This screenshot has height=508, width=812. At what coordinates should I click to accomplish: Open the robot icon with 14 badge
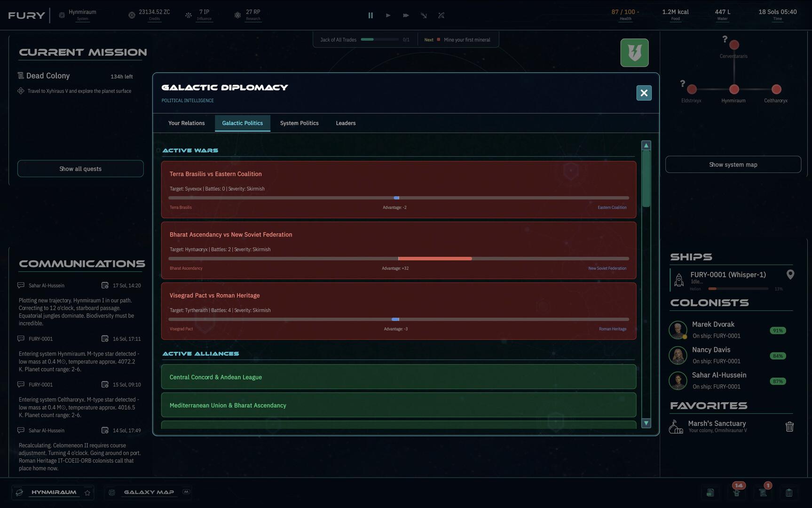737,493
